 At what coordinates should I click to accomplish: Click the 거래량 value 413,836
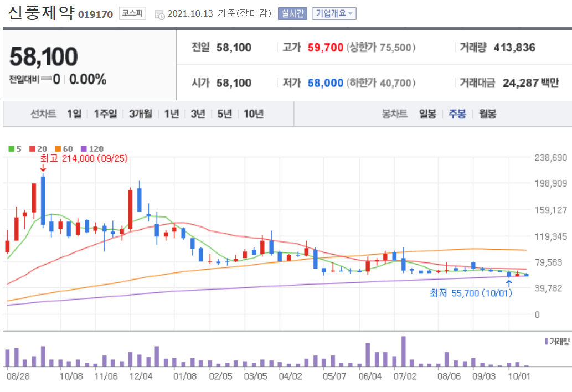[x=514, y=48]
